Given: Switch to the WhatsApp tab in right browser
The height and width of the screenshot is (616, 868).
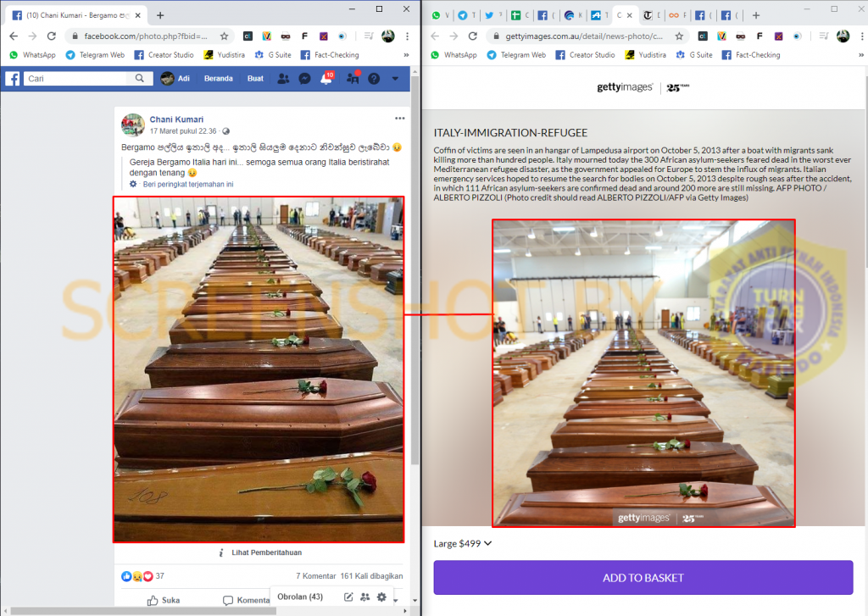Looking at the screenshot, I should coord(441,15).
